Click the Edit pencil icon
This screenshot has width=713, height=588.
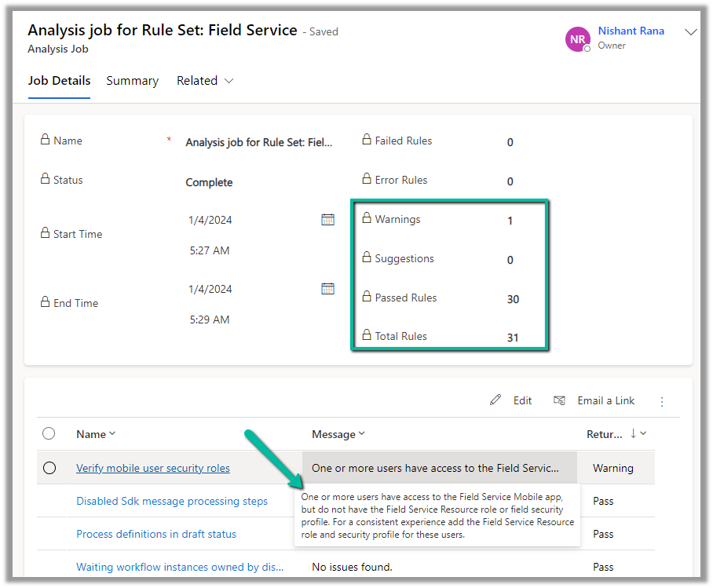(495, 400)
